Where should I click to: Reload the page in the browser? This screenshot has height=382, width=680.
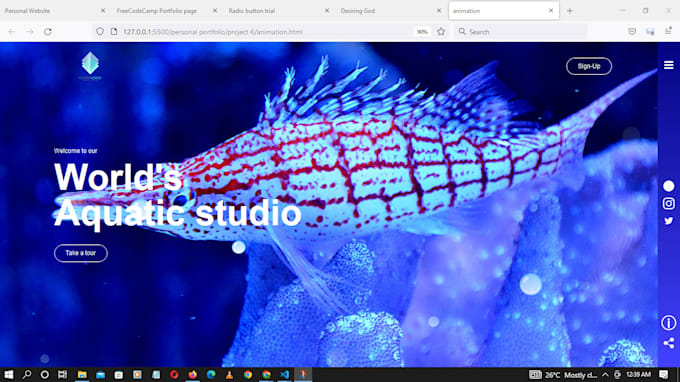[48, 32]
